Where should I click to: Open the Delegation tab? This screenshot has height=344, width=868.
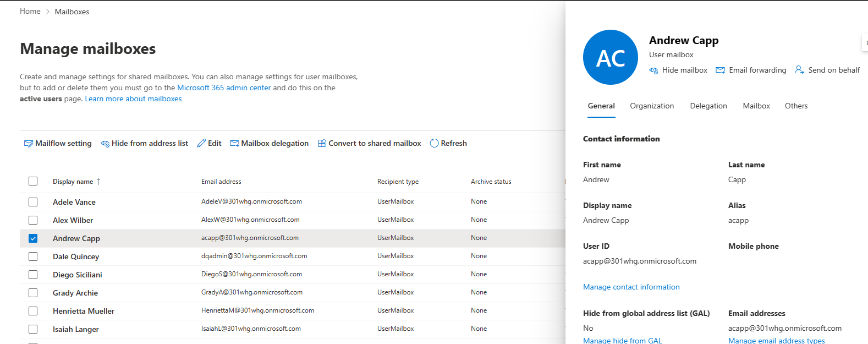tap(708, 106)
